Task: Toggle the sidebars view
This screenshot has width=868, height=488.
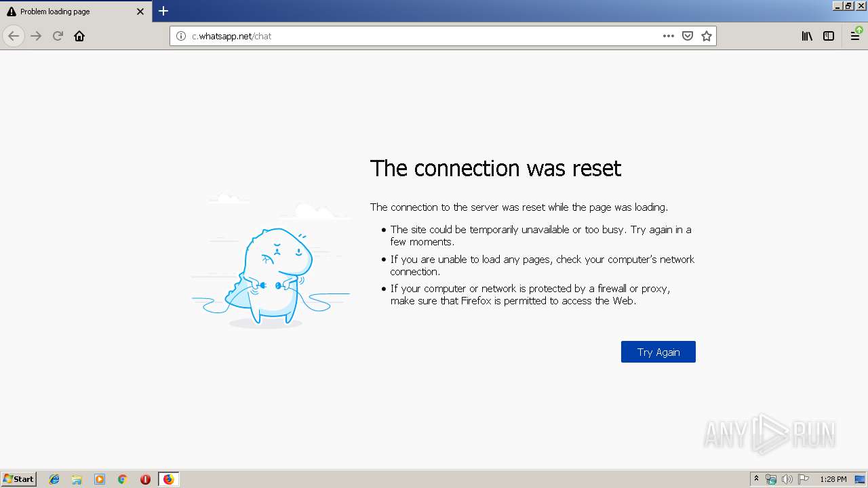Action: coord(829,36)
